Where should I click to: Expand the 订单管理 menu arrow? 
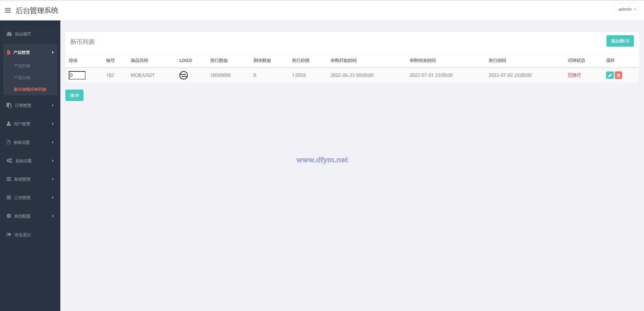click(53, 105)
